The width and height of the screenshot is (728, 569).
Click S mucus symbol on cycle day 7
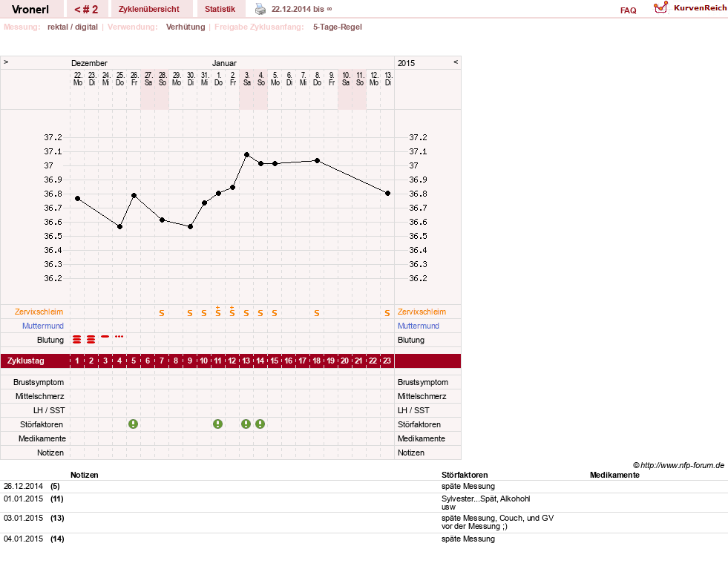click(162, 313)
